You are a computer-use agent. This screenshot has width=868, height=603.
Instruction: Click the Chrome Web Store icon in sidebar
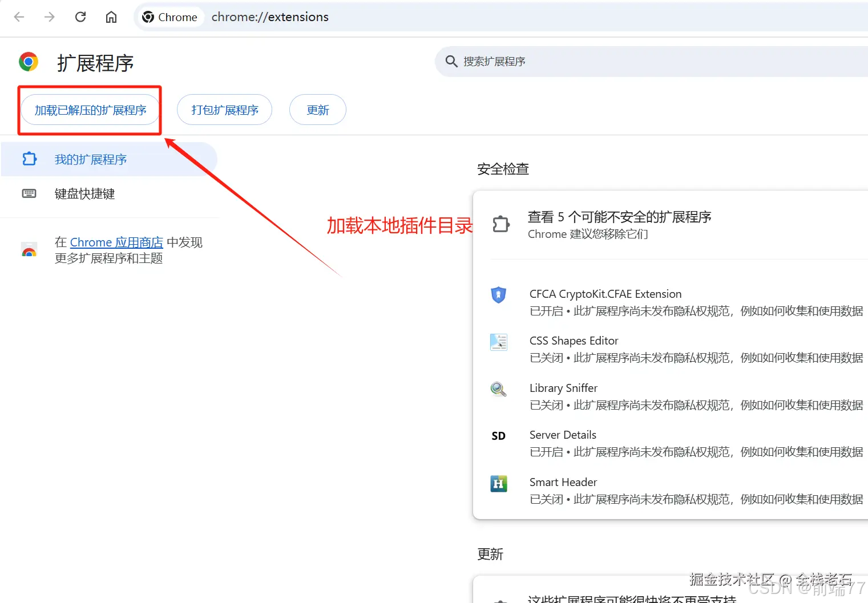tap(29, 250)
